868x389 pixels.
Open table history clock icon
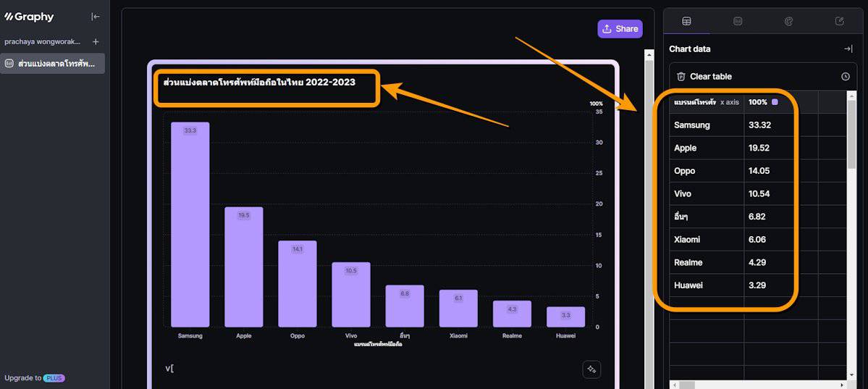coord(845,77)
